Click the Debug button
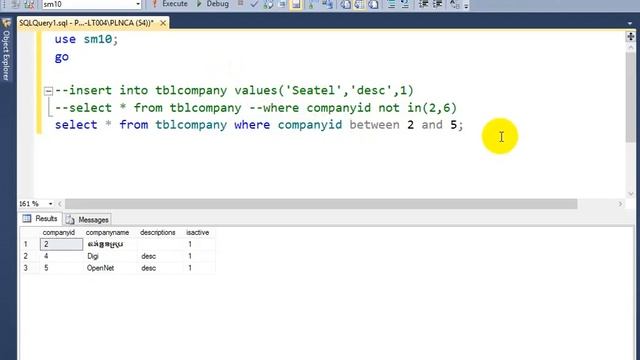 [212, 4]
